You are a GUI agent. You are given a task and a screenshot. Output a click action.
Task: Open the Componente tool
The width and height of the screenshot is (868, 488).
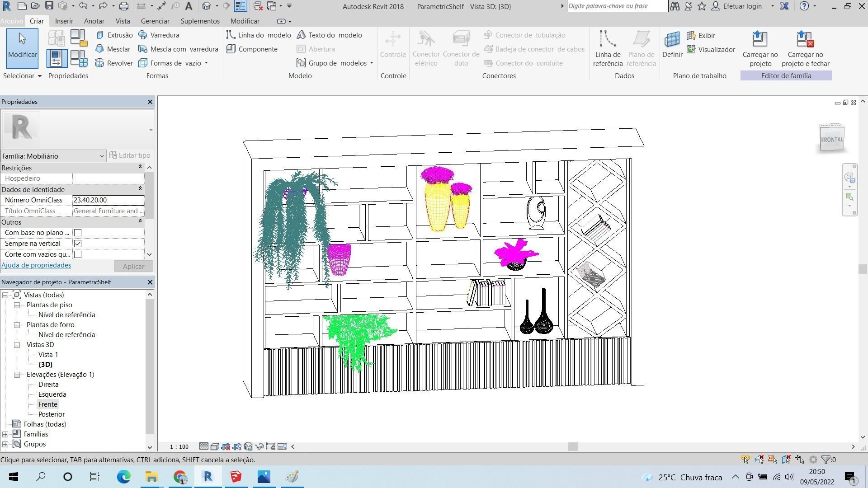[252, 49]
